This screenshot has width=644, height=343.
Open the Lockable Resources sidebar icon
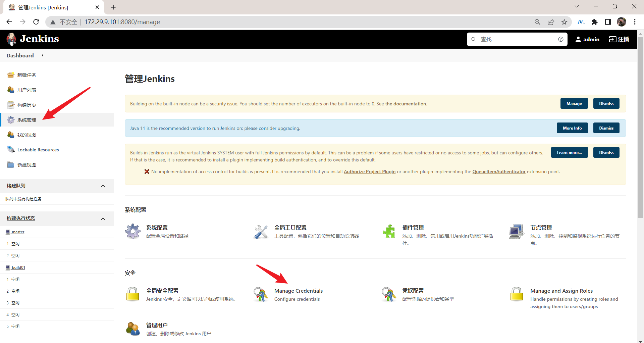[11, 149]
